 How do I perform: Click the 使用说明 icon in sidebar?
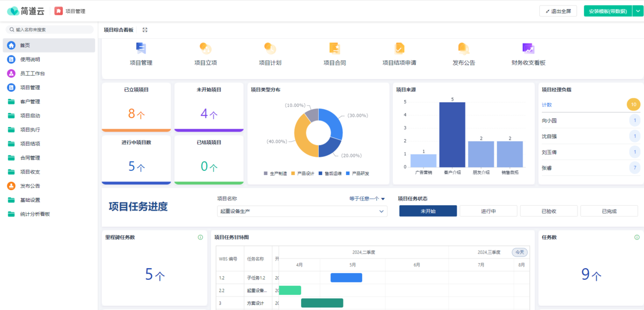11,59
